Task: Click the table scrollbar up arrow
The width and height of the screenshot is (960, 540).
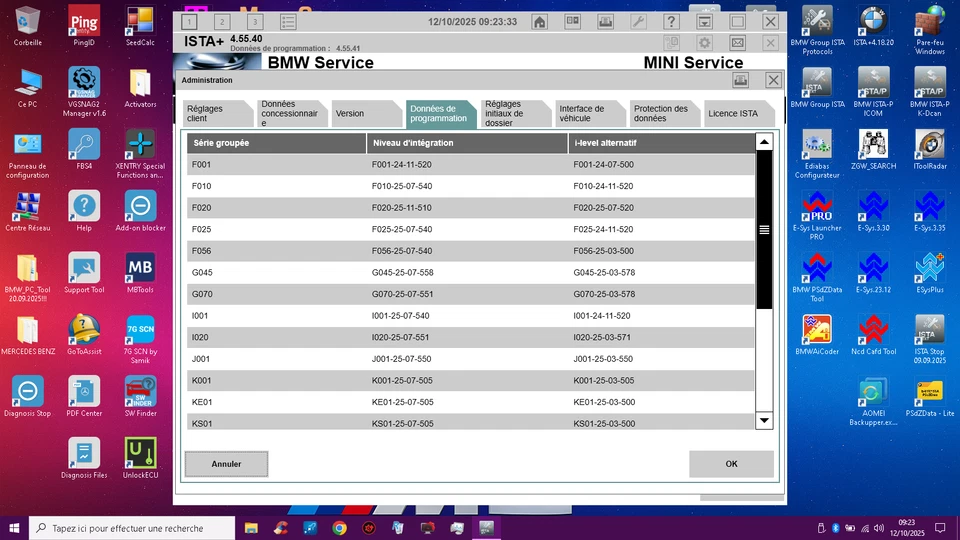Action: [x=764, y=142]
